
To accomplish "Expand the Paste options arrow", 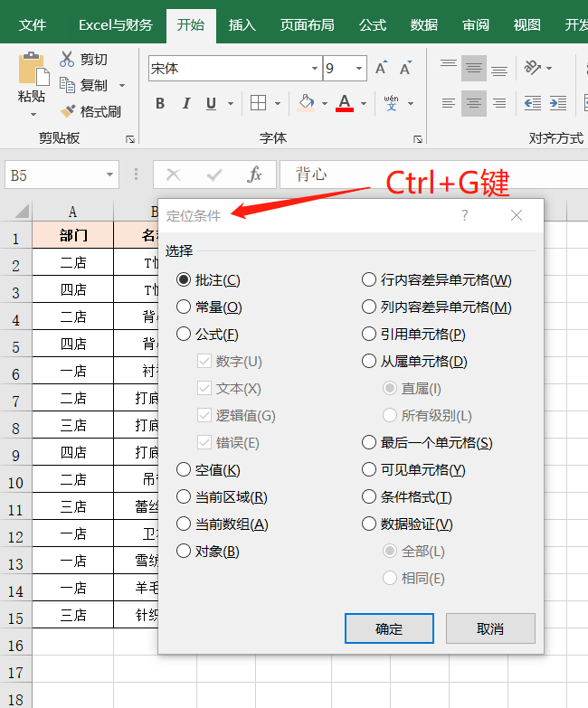I will tap(33, 115).
